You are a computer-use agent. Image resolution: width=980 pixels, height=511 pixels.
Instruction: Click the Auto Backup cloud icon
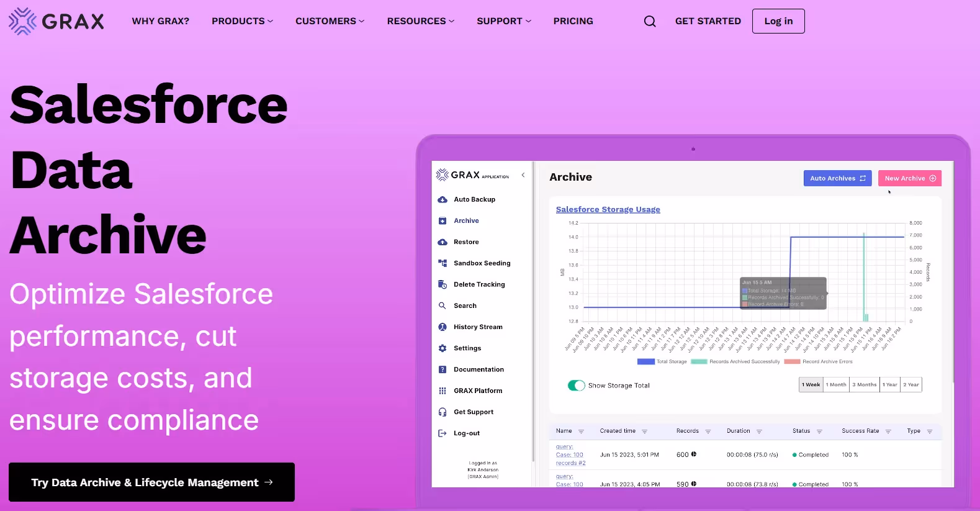tap(443, 199)
